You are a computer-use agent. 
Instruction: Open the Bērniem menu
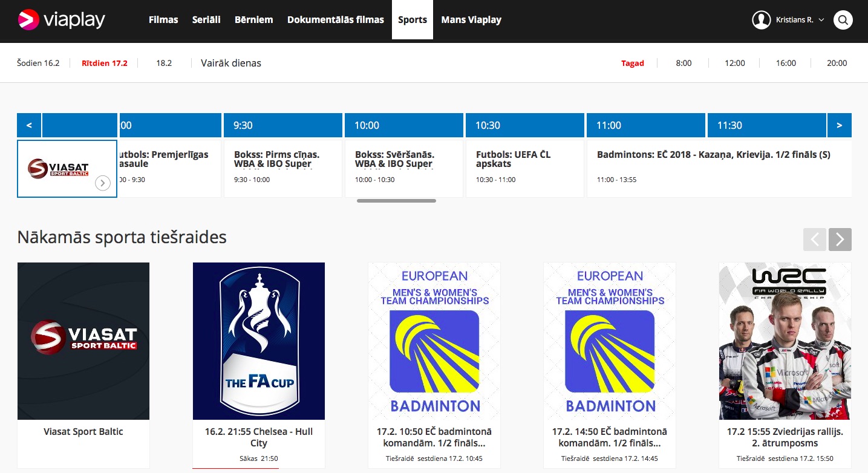point(254,20)
